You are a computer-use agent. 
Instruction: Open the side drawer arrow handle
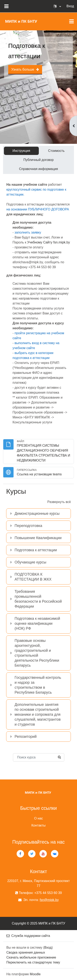coord(73,126)
